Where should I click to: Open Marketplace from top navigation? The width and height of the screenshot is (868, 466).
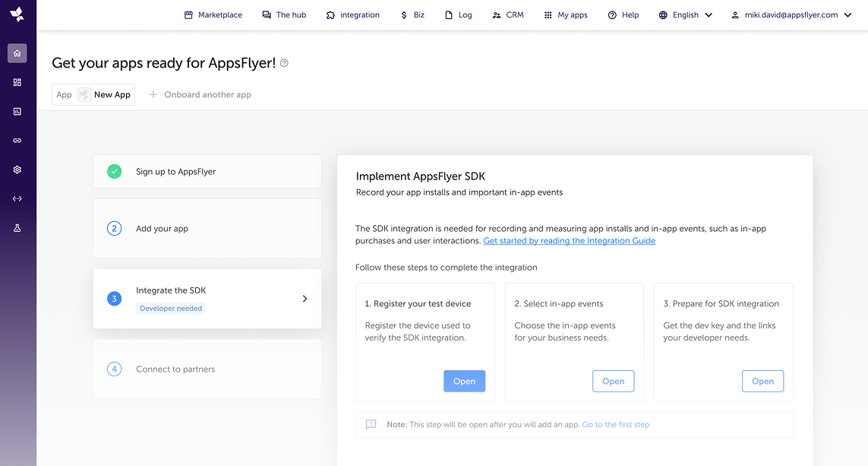coord(213,15)
